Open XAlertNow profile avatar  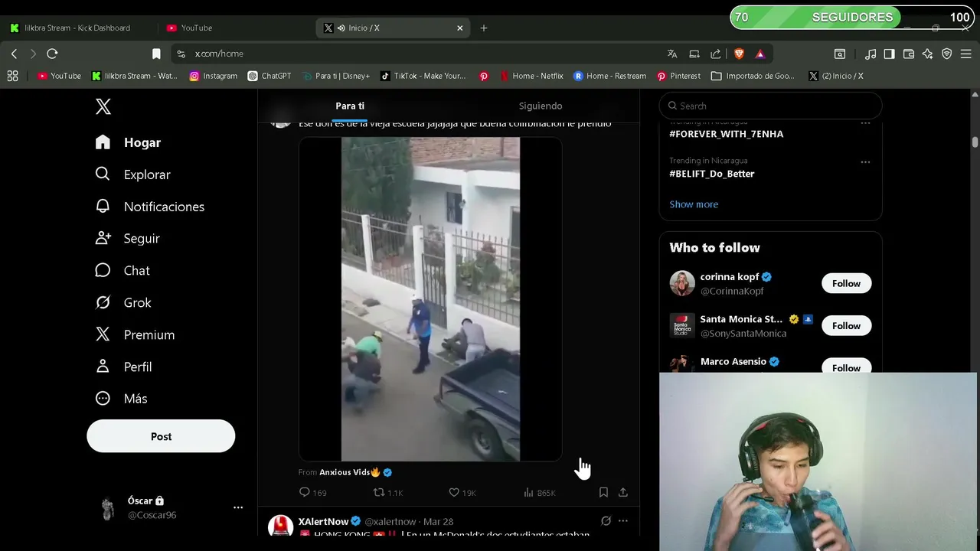[281, 527]
